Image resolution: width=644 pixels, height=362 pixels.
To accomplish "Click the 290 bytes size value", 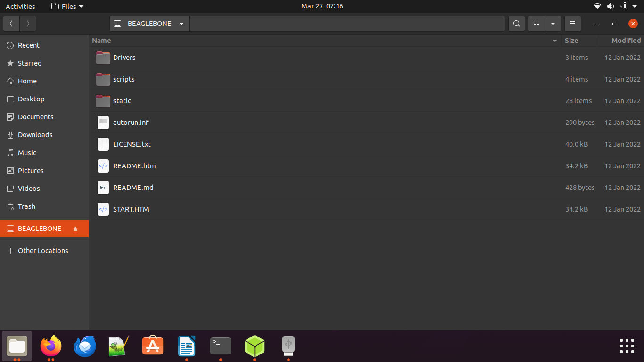I will tap(580, 123).
